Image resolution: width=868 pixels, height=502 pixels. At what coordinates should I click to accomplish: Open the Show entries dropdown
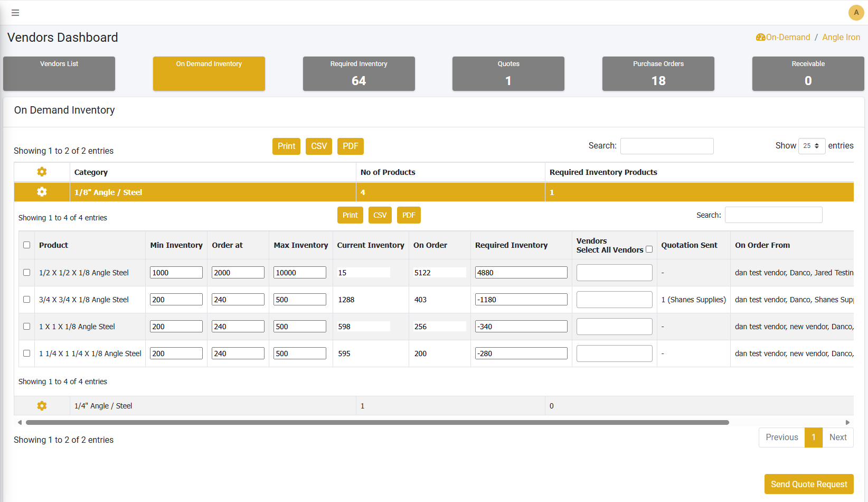[x=811, y=146]
